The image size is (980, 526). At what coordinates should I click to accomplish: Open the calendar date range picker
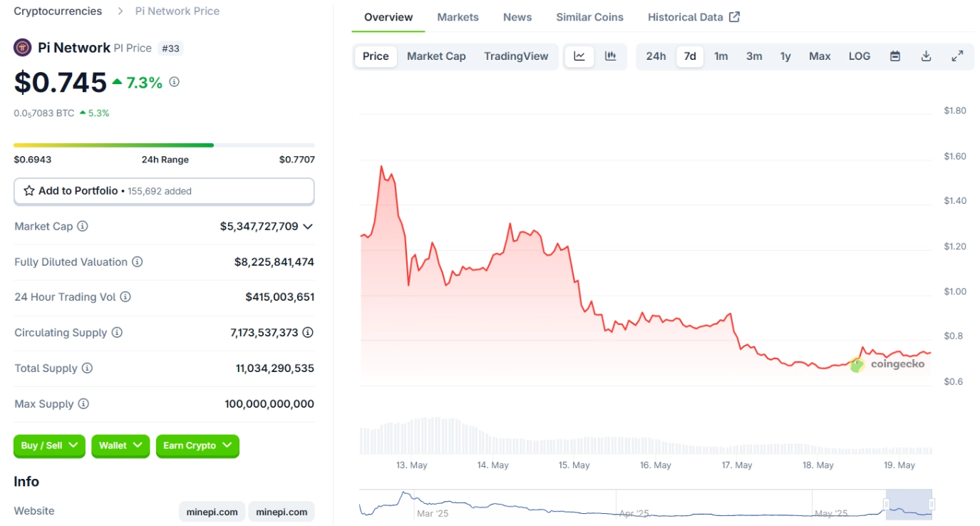click(895, 56)
